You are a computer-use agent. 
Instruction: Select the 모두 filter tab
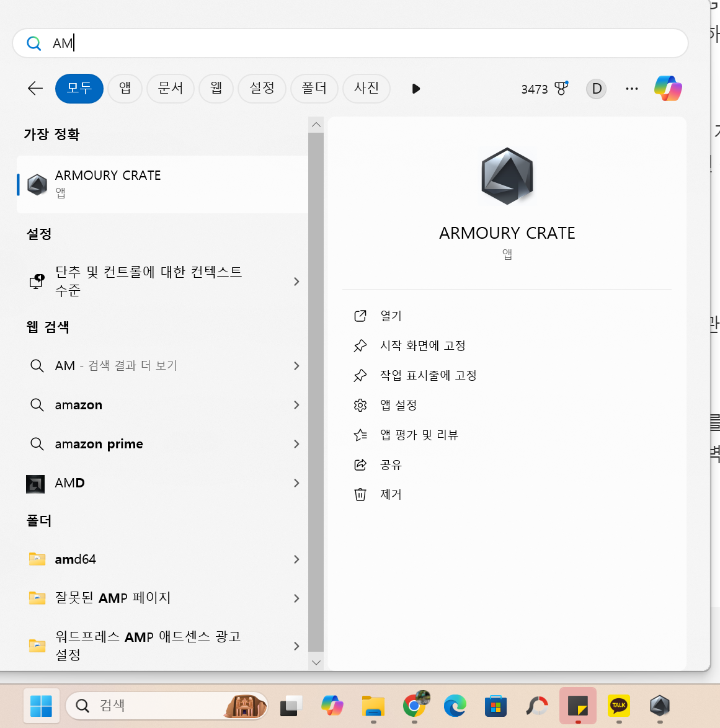point(79,88)
